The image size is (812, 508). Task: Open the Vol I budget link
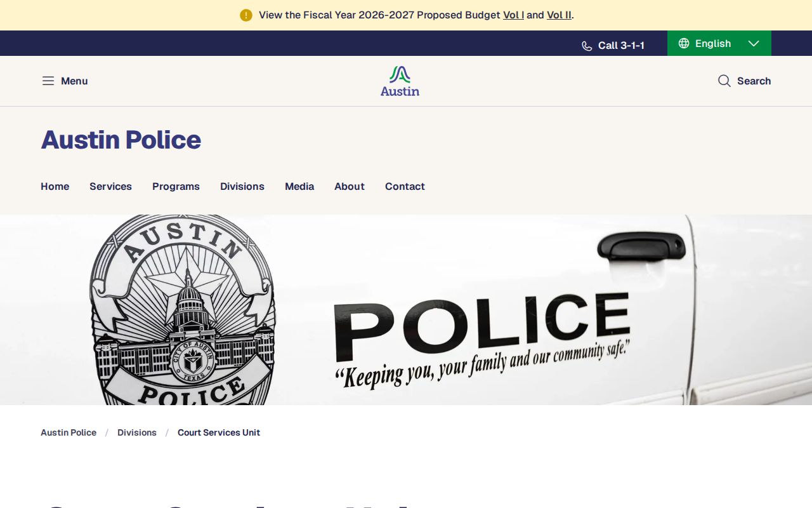click(x=513, y=15)
